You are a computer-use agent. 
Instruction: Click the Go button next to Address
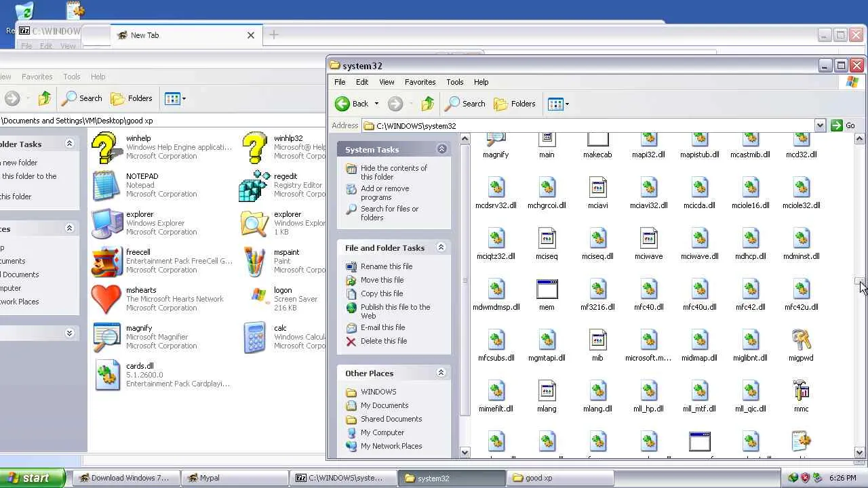[843, 125]
